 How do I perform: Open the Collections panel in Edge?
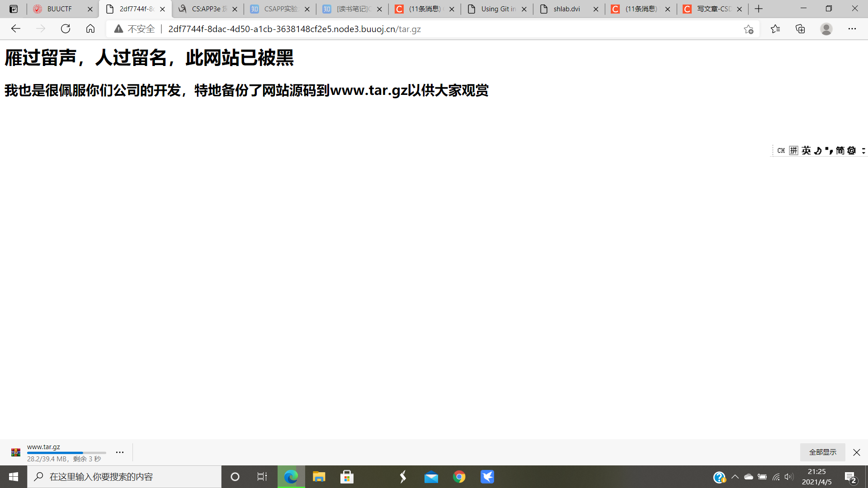pos(801,29)
